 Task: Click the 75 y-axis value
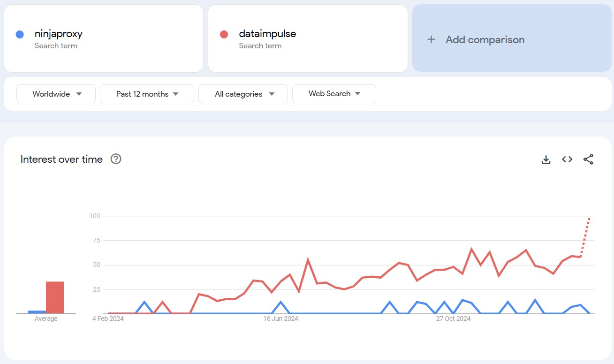(97, 240)
